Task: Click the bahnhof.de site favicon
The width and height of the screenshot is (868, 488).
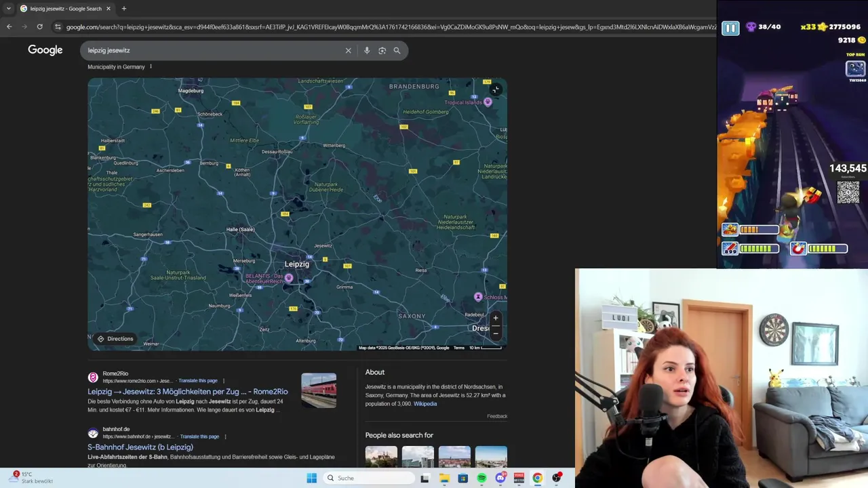Action: [x=93, y=433]
